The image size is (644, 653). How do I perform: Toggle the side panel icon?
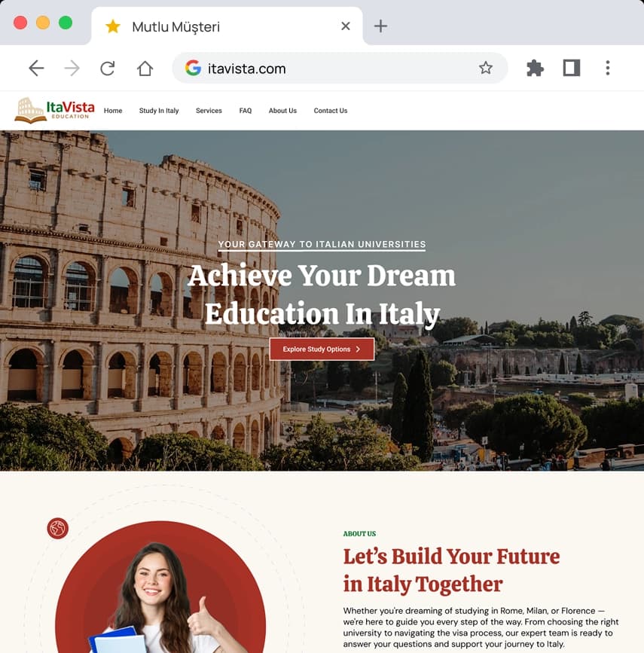tap(572, 68)
